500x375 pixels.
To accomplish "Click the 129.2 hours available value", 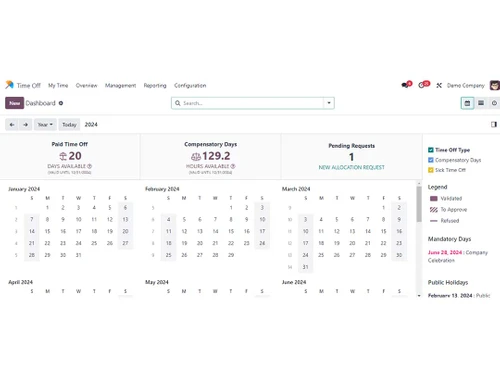I will 216,156.
